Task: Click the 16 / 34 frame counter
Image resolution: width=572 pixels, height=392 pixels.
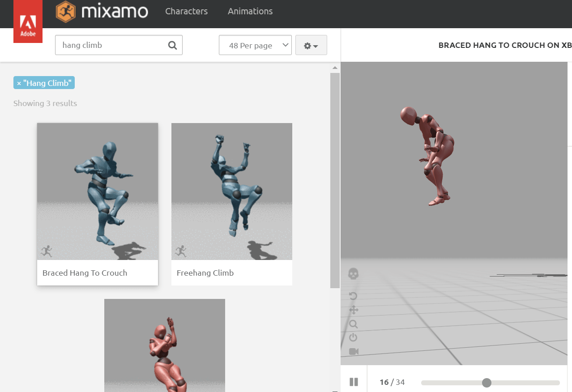Action: pos(392,382)
